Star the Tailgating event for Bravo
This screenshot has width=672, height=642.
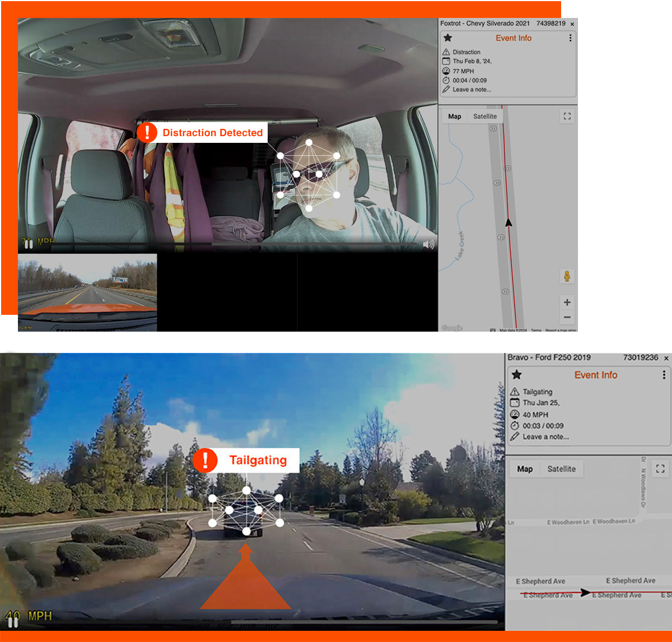pos(516,375)
